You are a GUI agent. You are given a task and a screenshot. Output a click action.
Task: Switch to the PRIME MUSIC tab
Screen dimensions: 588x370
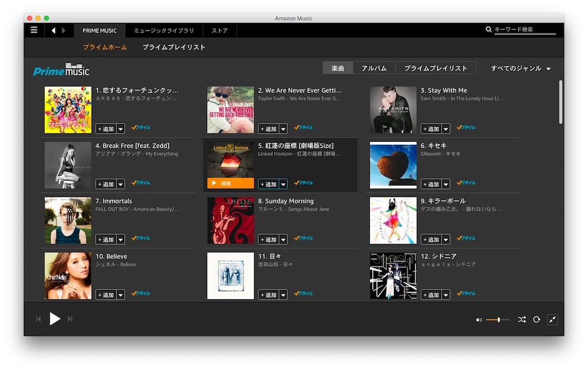coord(99,31)
